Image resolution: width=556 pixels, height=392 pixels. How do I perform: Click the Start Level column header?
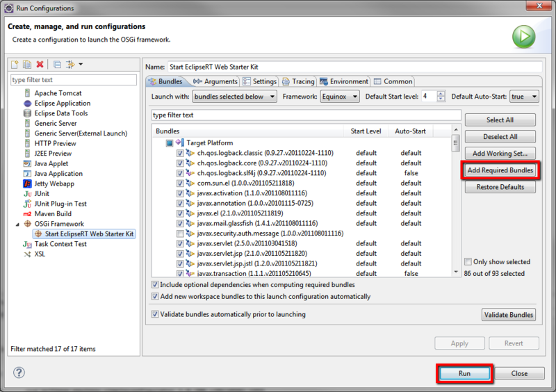click(x=366, y=131)
